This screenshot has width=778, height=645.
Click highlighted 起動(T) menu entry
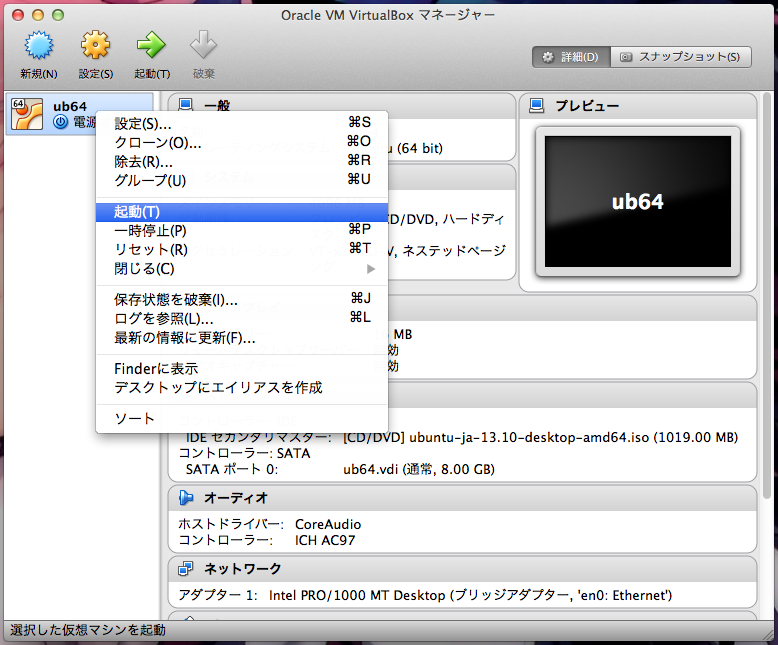pos(242,212)
